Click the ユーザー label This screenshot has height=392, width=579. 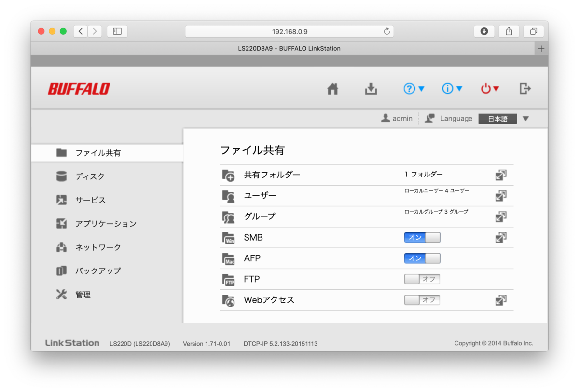click(x=260, y=196)
